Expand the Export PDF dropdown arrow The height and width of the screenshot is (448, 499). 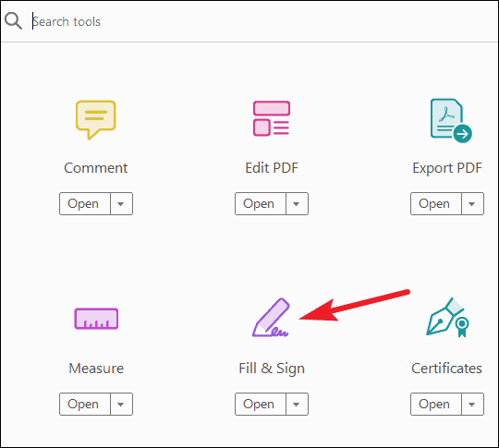472,203
